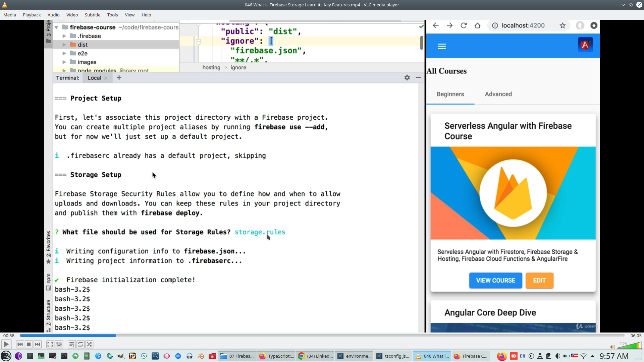Toggle the bookmark star for localhost:4200

coord(563,25)
